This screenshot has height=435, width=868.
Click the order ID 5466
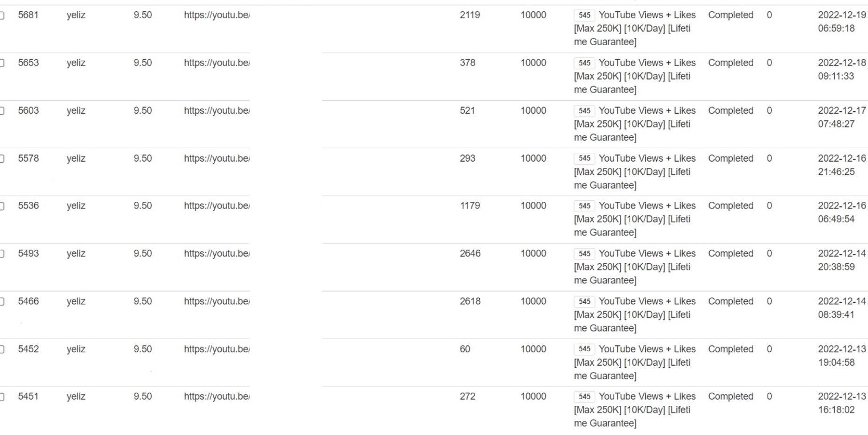[x=28, y=301]
